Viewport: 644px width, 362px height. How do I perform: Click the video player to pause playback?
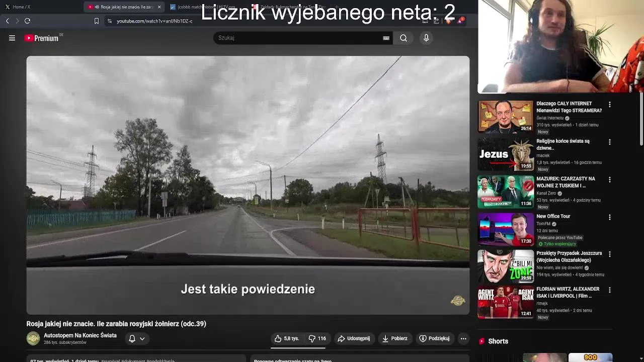click(248, 185)
